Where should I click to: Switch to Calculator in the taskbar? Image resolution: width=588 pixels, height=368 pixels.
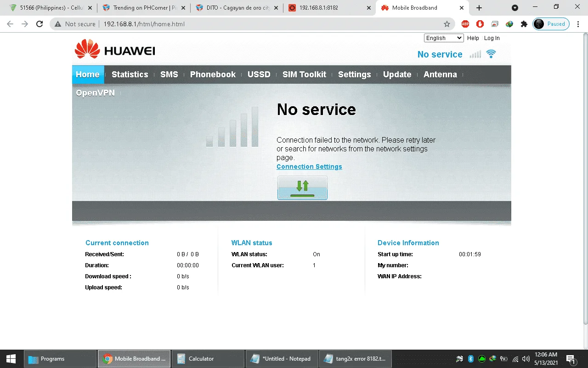pyautogui.click(x=208, y=359)
